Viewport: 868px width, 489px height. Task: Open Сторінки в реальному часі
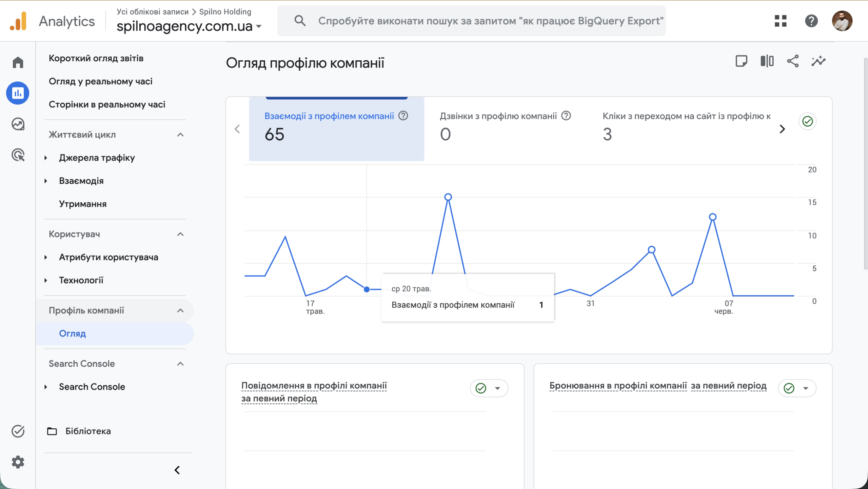tap(107, 104)
